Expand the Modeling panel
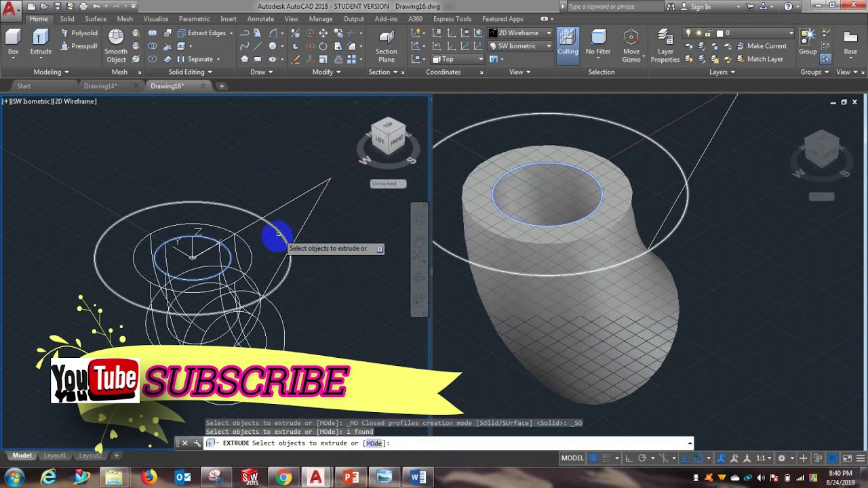Viewport: 868px width, 488px height. [52, 72]
